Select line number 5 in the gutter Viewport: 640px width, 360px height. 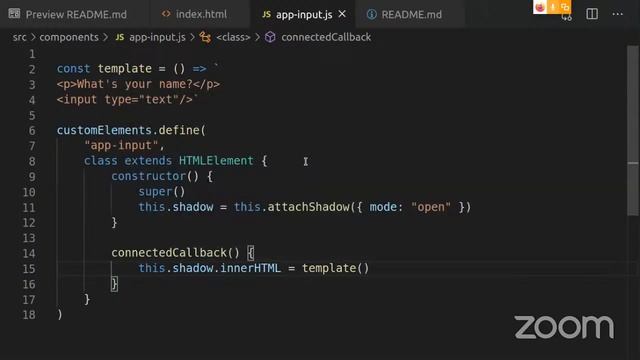coord(32,116)
